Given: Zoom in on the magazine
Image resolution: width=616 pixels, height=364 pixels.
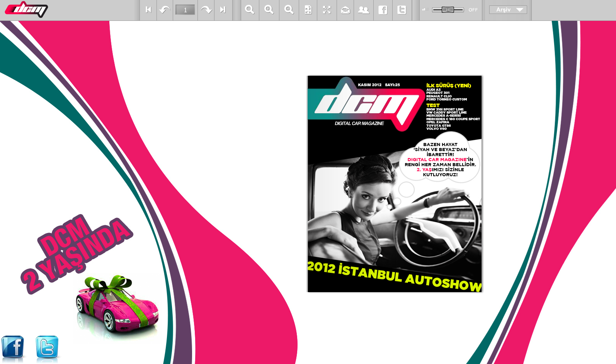Looking at the screenshot, I should pyautogui.click(x=269, y=10).
